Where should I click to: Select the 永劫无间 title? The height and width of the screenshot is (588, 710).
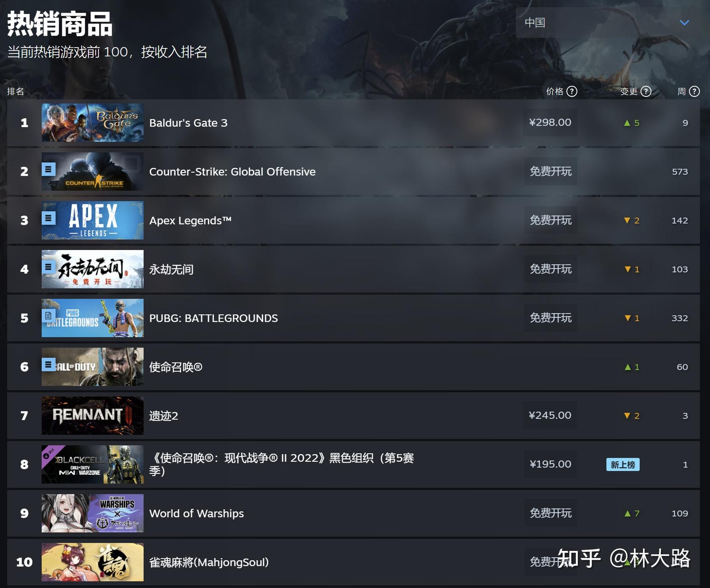[171, 269]
